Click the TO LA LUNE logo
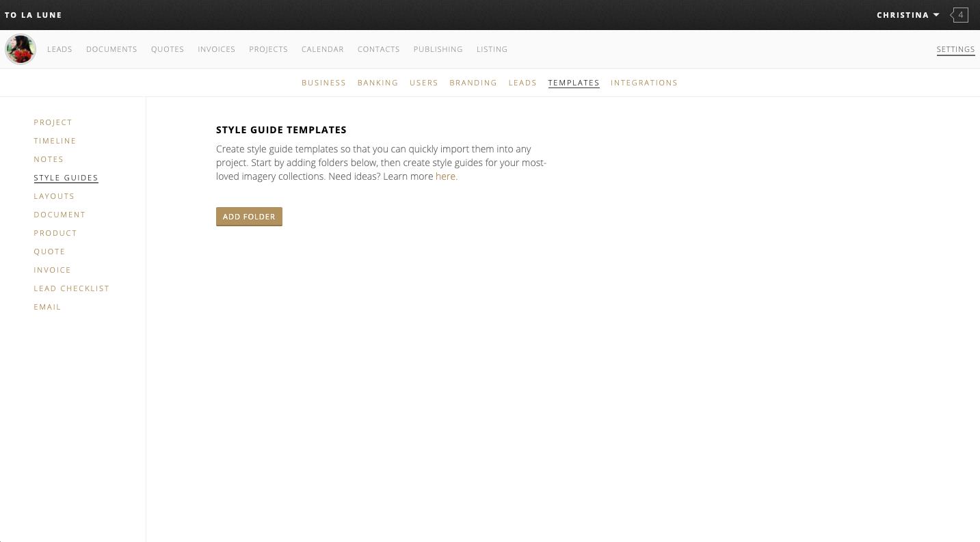Viewport: 980px width, 542px height. 33,14
